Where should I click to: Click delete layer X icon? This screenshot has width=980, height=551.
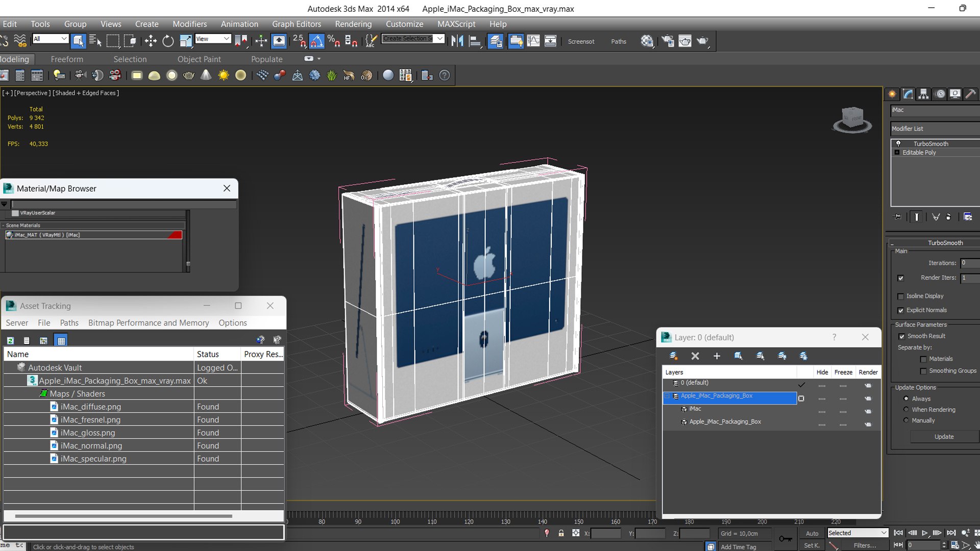click(695, 356)
